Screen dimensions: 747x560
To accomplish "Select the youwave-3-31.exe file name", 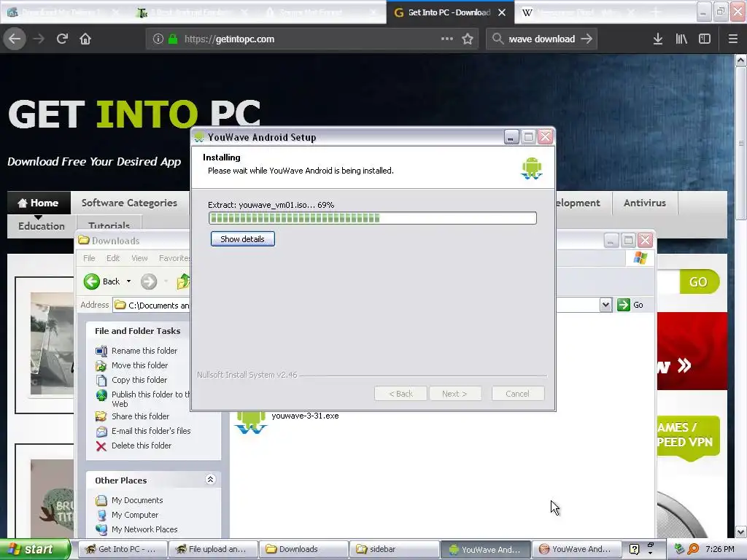I will (305, 416).
